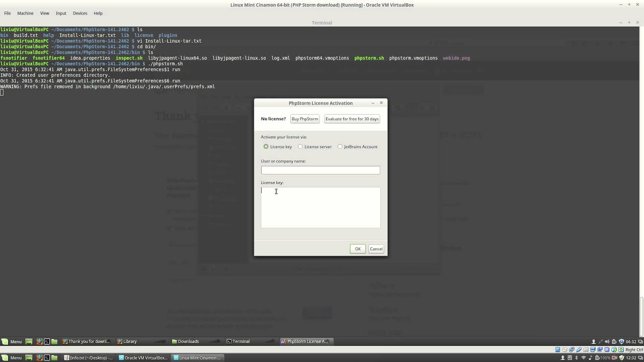Click the Right Ctrl host key label
The width and height of the screenshot is (644, 362).
click(x=634, y=349)
